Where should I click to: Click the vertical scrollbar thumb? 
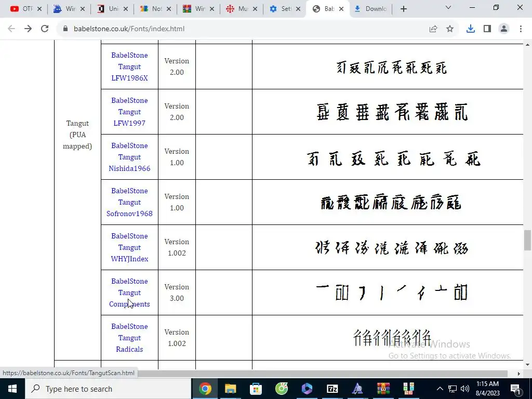[527, 240]
